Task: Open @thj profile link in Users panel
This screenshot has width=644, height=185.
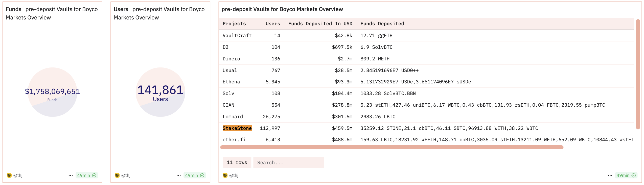Action: pyautogui.click(x=126, y=175)
